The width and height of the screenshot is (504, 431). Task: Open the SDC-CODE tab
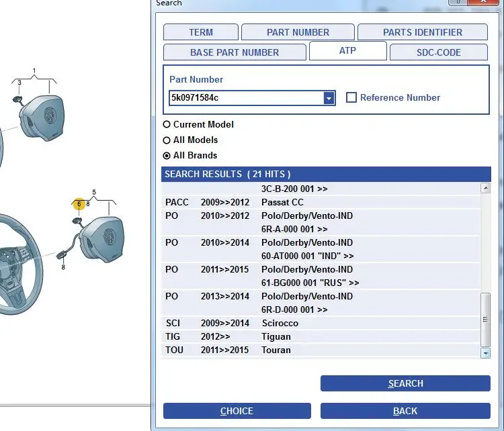click(438, 52)
